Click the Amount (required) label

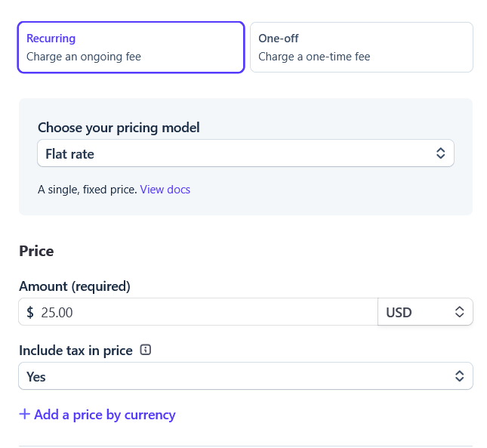coord(75,286)
